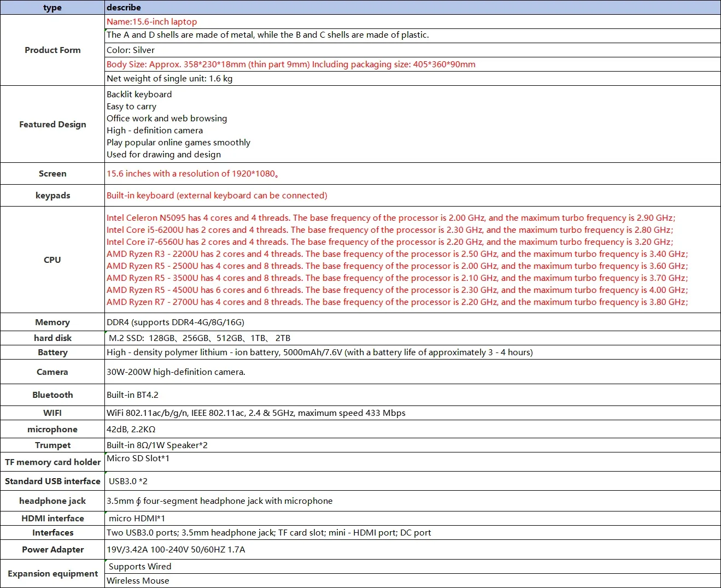721x588 pixels.
Task: Click the '15.6 inches with a resolution' cell
Action: coord(413,173)
